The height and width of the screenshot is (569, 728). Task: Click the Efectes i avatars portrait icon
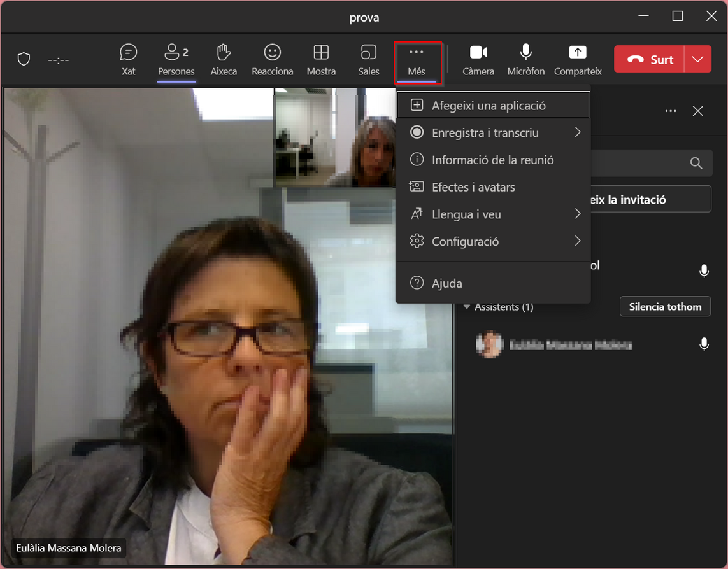point(417,186)
